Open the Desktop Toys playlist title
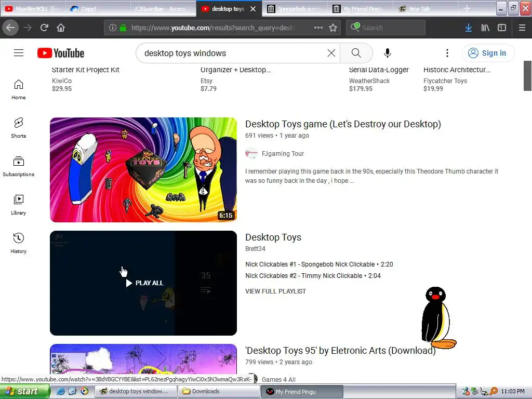This screenshot has height=399, width=532. tap(273, 237)
